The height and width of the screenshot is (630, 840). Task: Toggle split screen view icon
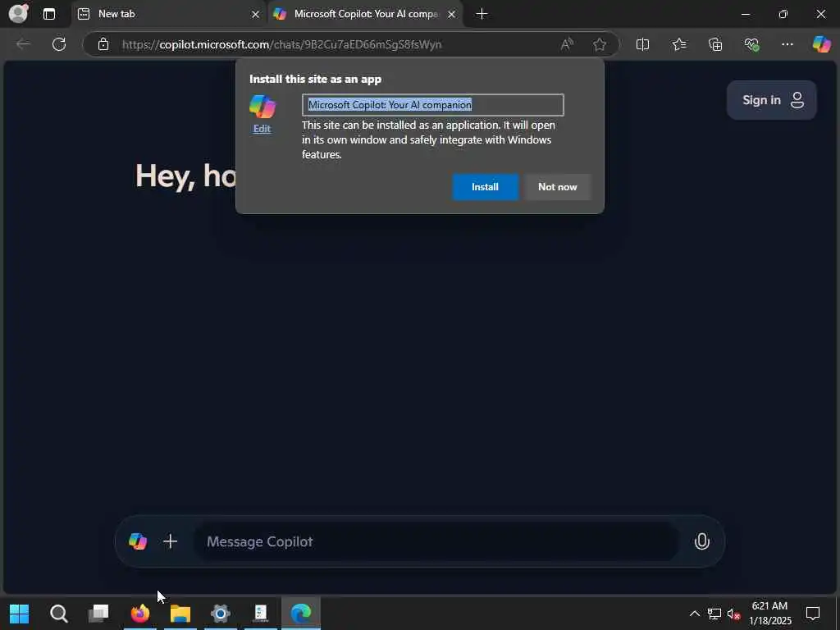[x=642, y=44]
